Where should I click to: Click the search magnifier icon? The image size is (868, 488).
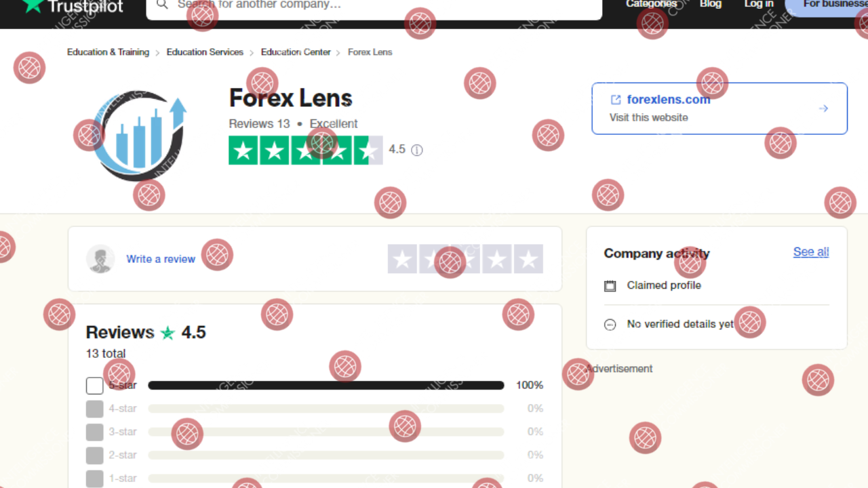162,4
